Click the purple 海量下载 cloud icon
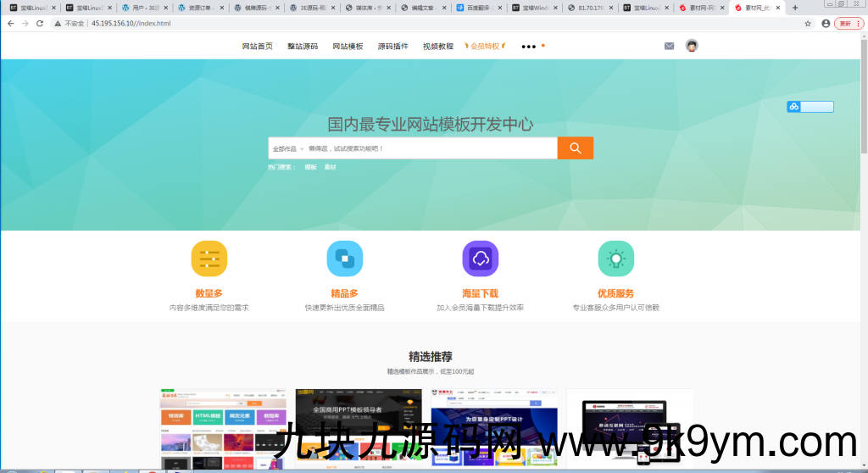The width and height of the screenshot is (868, 473). [x=481, y=259]
